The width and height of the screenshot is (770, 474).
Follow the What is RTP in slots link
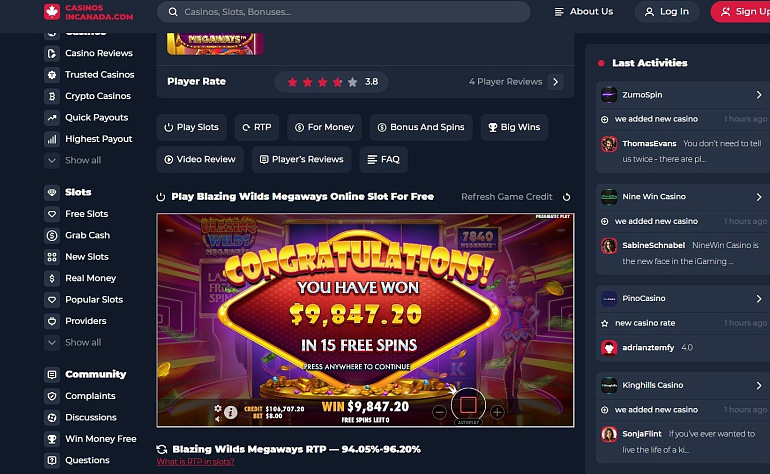195,462
